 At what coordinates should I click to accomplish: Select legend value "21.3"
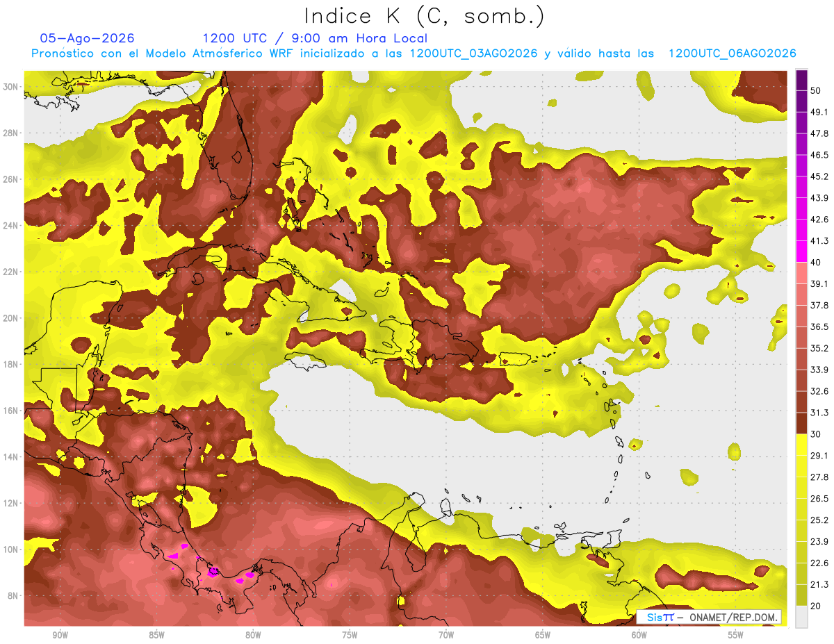(x=819, y=585)
